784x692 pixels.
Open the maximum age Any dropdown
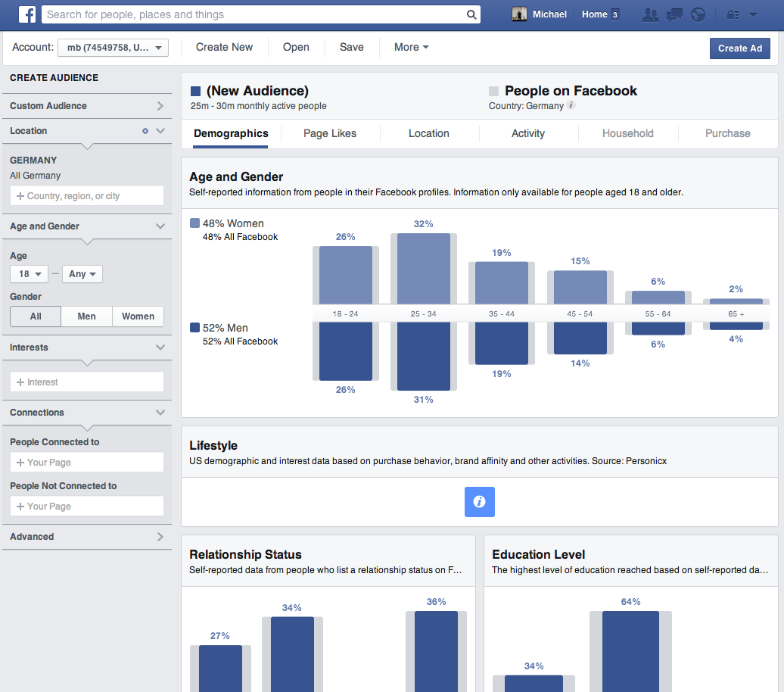[82, 274]
